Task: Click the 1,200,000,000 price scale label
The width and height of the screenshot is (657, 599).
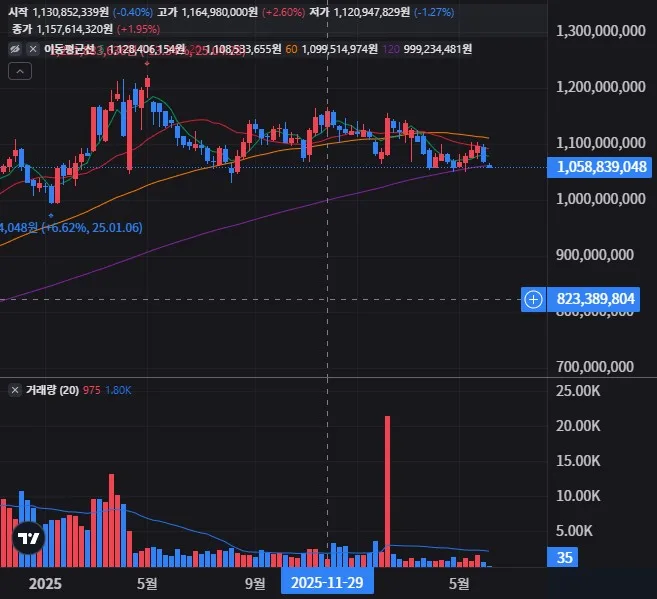Action: (600, 87)
